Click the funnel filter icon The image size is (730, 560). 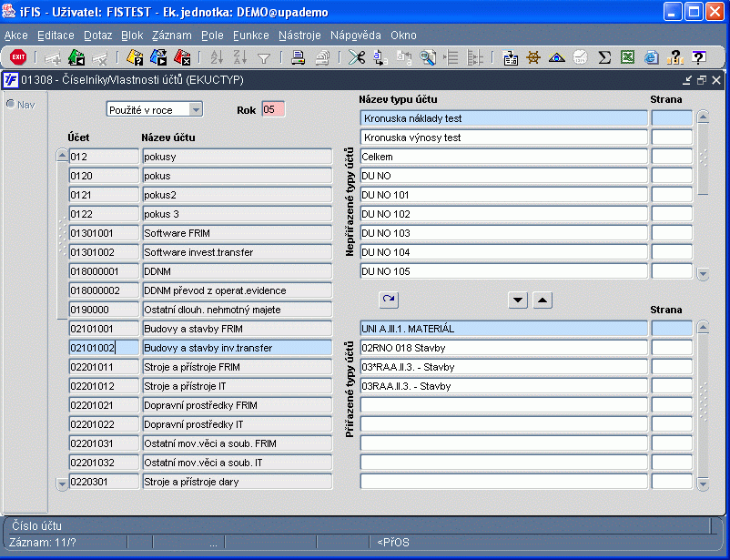pyautogui.click(x=264, y=58)
